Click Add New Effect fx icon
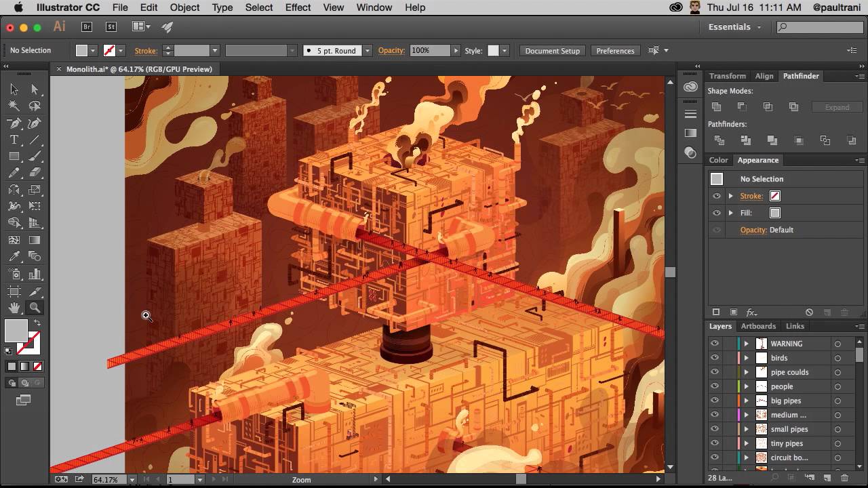The image size is (868, 488). tap(751, 312)
